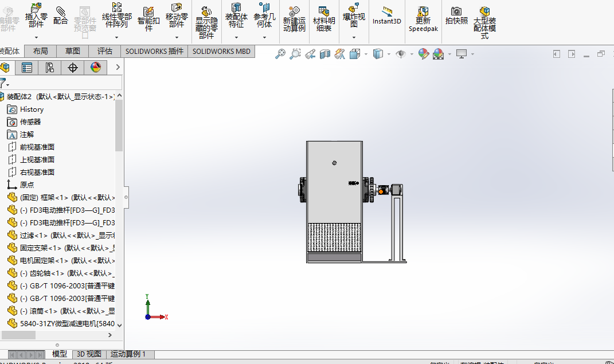Switch to the 3D 视图 bottom tab
Image resolution: width=614 pixels, height=364 pixels.
(89, 354)
